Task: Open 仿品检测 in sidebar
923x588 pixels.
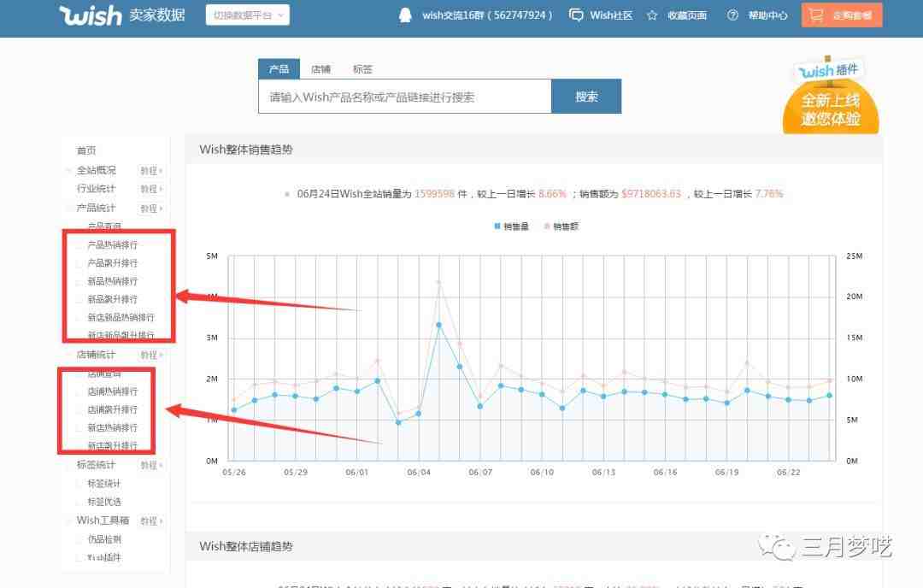Action: 104,539
